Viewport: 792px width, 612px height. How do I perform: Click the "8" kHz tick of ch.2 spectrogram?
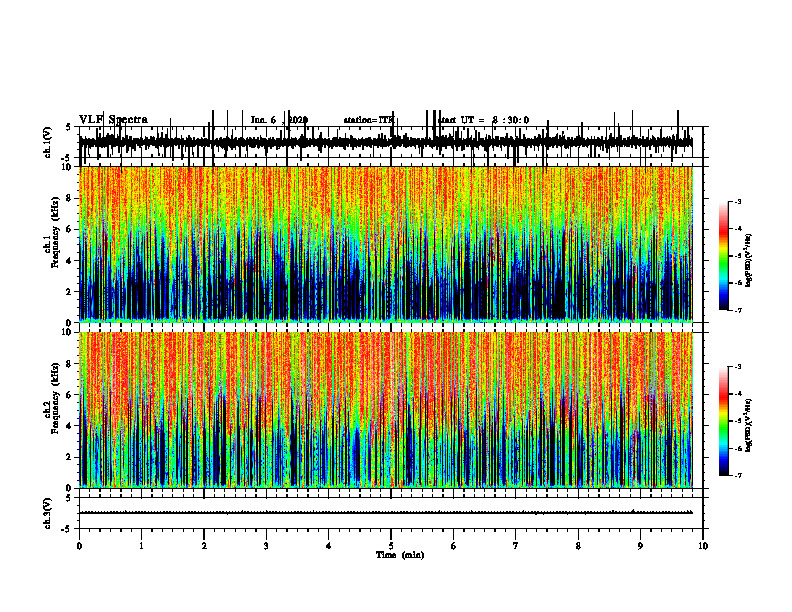(x=70, y=364)
